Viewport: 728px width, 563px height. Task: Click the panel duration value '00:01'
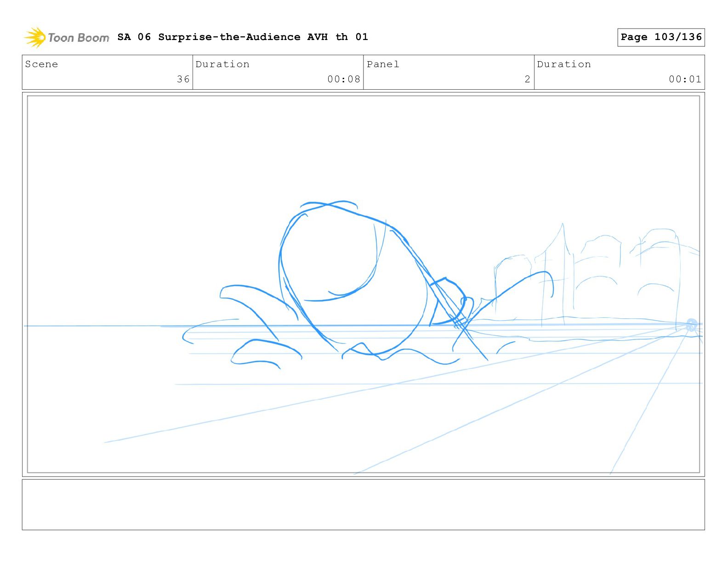click(x=685, y=79)
